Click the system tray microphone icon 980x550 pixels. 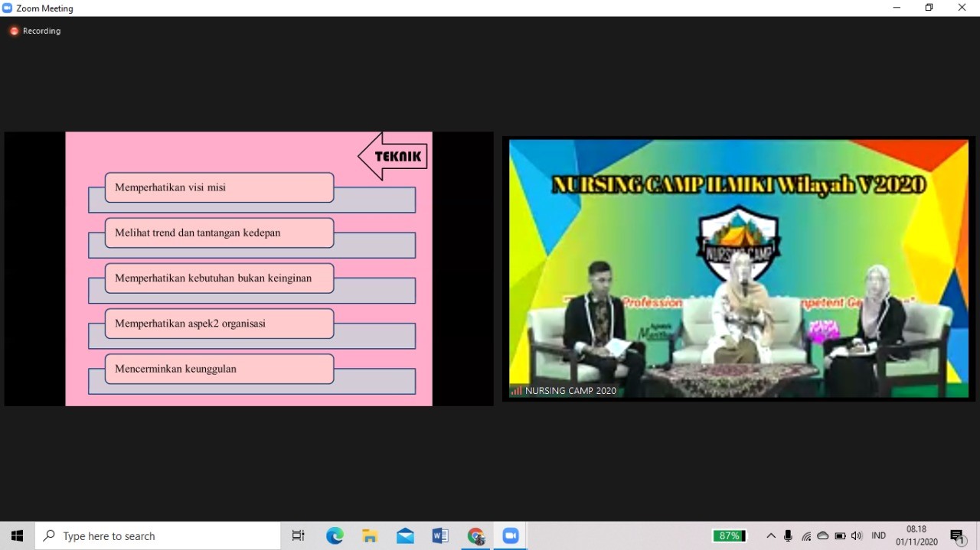(x=789, y=536)
